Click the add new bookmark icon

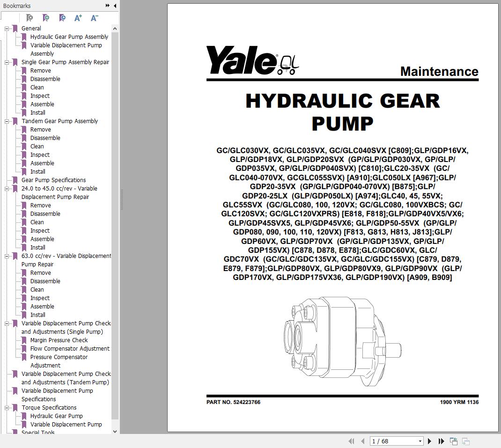pos(46,18)
